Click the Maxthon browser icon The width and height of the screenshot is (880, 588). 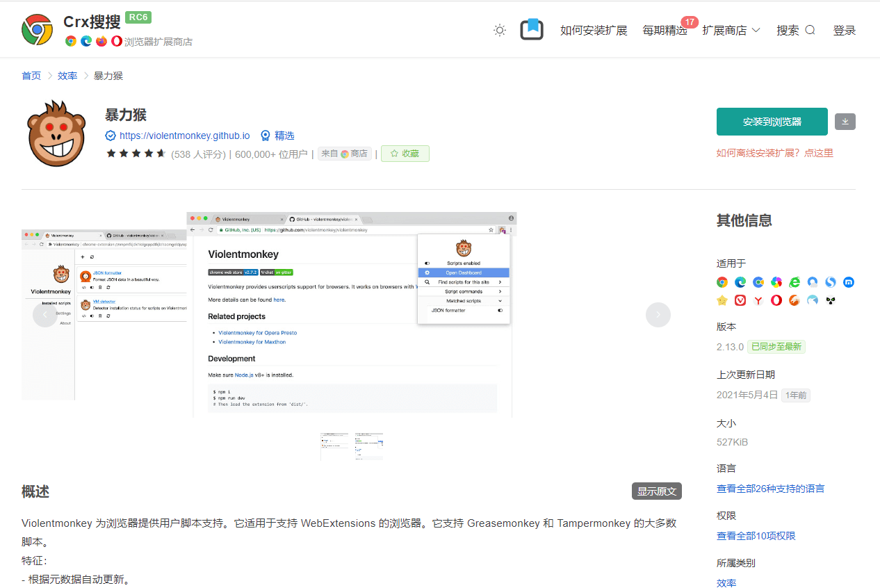(849, 282)
